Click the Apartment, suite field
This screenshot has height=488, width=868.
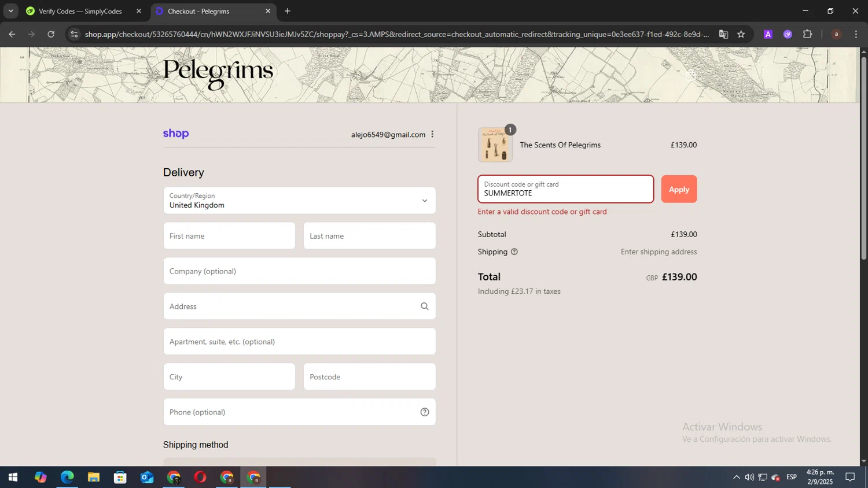coord(299,342)
